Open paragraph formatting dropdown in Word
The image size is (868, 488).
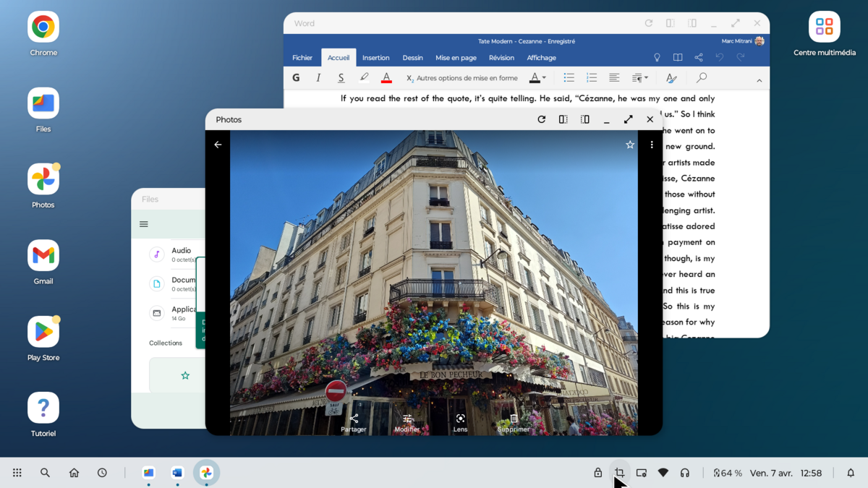(x=639, y=78)
